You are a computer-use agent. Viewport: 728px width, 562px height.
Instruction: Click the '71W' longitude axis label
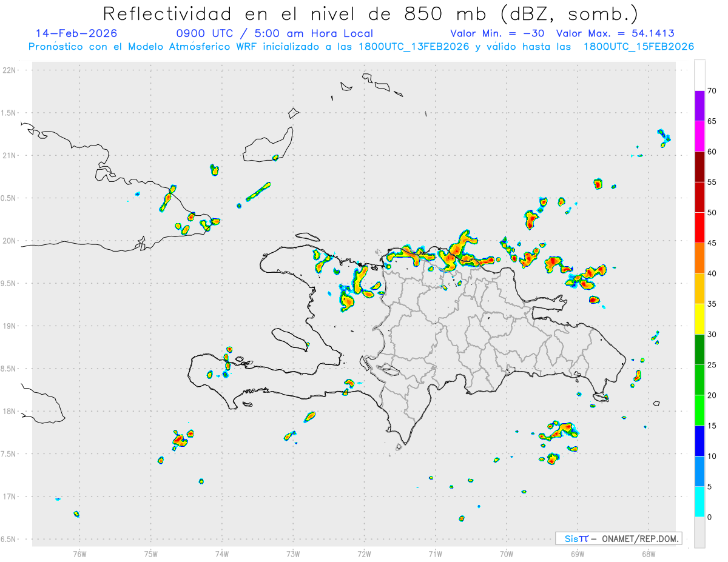point(435,554)
